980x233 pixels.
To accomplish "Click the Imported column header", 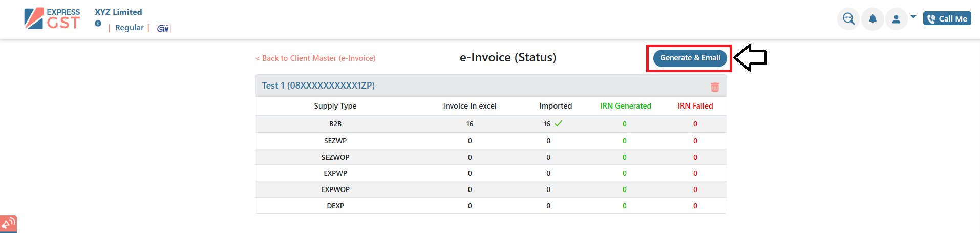I will [x=556, y=106].
